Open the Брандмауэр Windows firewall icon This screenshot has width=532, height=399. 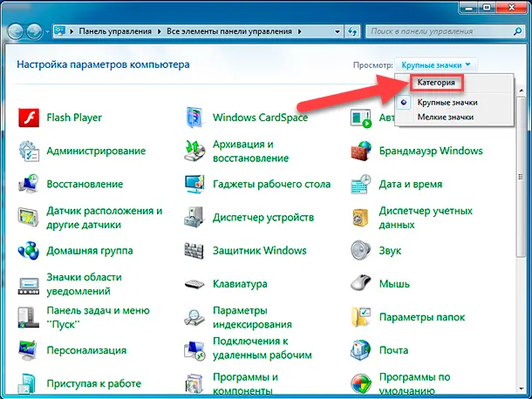(x=361, y=151)
